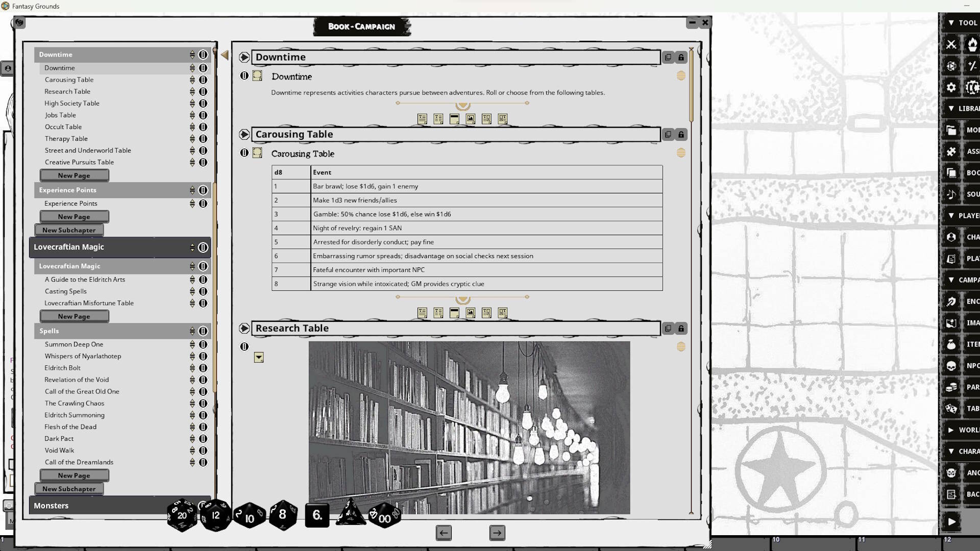Image resolution: width=980 pixels, height=551 pixels.
Task: Roll the black d20 die at the bottom
Action: 182,515
